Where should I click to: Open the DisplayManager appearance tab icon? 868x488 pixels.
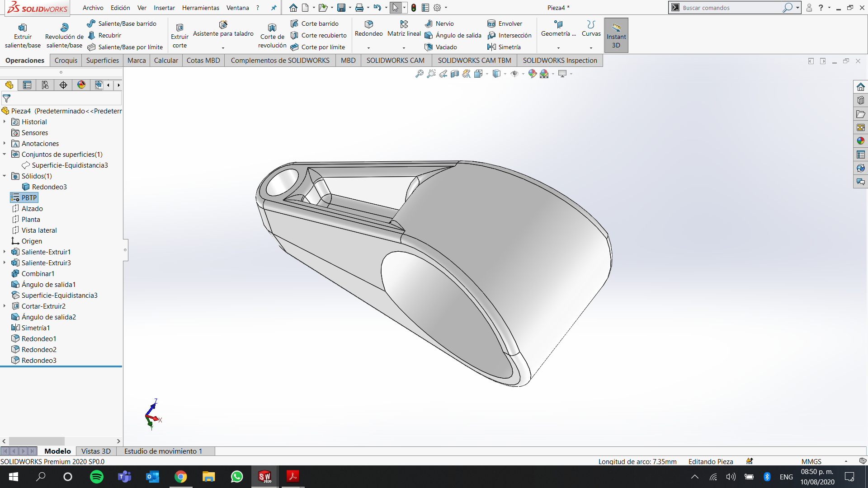(x=81, y=85)
